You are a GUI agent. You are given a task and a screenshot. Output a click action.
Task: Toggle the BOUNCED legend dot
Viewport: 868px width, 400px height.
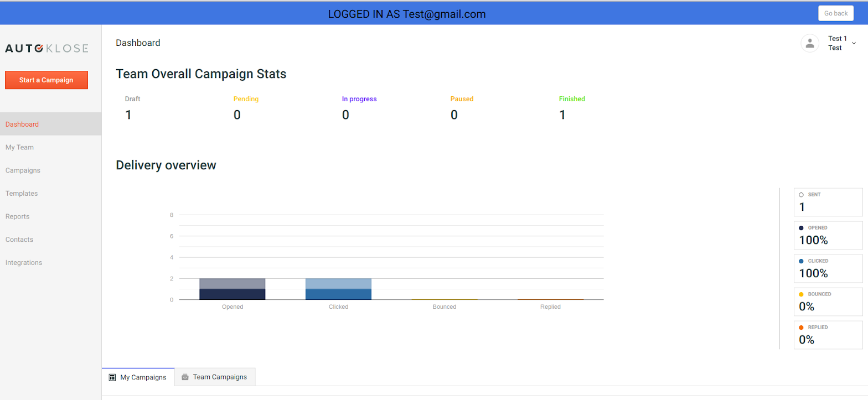click(802, 294)
